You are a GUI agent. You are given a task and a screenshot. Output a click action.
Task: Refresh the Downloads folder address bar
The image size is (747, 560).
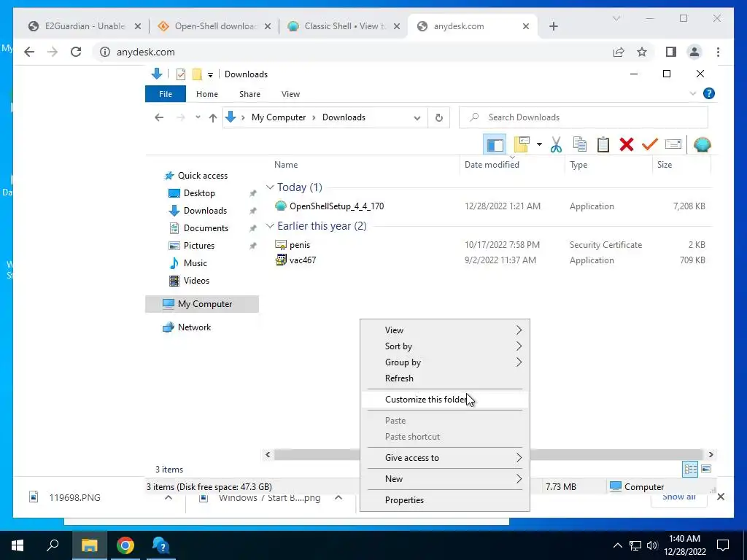(438, 117)
